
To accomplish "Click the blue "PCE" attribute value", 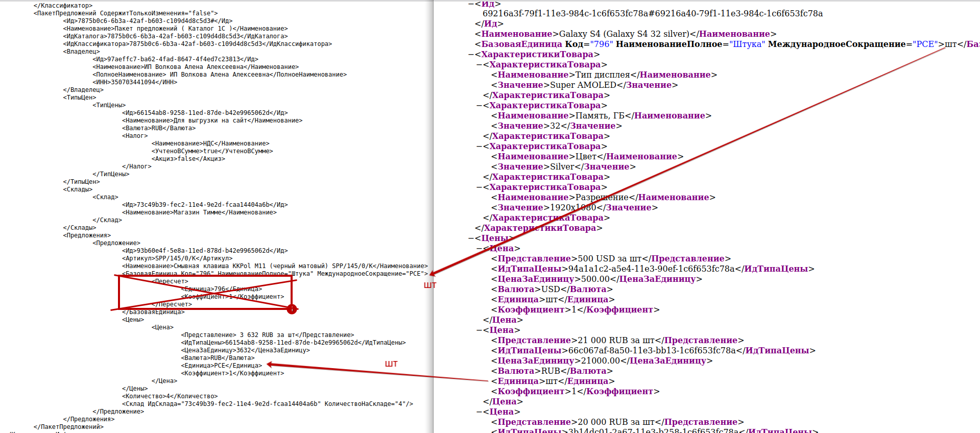I will (925, 44).
